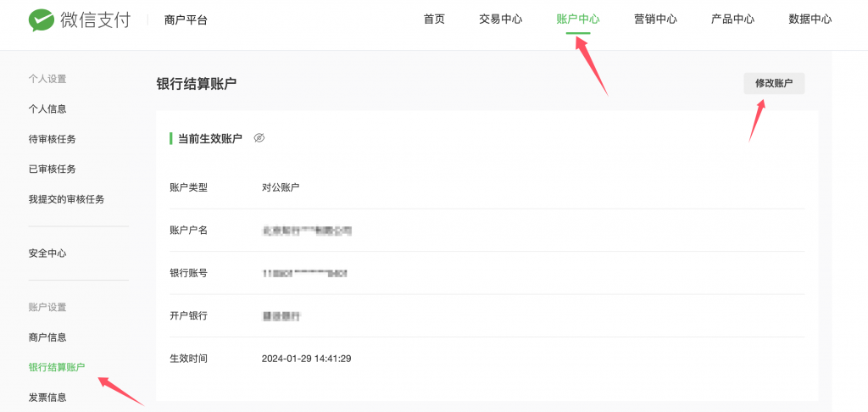Switch to the 交易中心 tab
This screenshot has height=412, width=868.
click(x=500, y=19)
